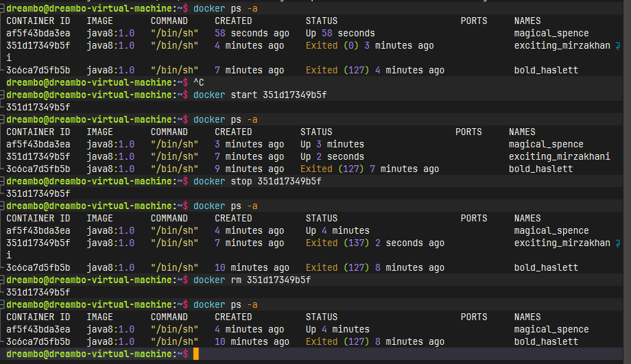Viewport: 631px width, 364px height.
Task: Select the 'docker rm 351d17349b5f' command
Action: (252, 280)
